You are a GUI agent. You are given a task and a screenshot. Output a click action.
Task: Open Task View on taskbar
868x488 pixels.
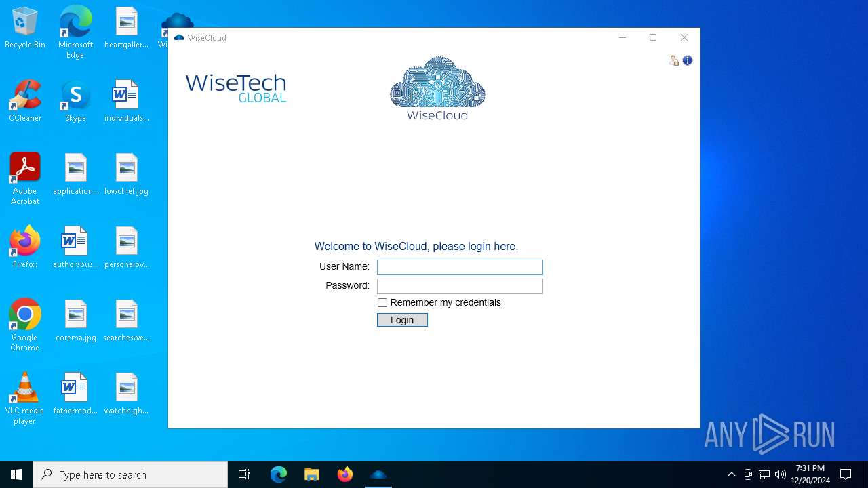point(244,474)
